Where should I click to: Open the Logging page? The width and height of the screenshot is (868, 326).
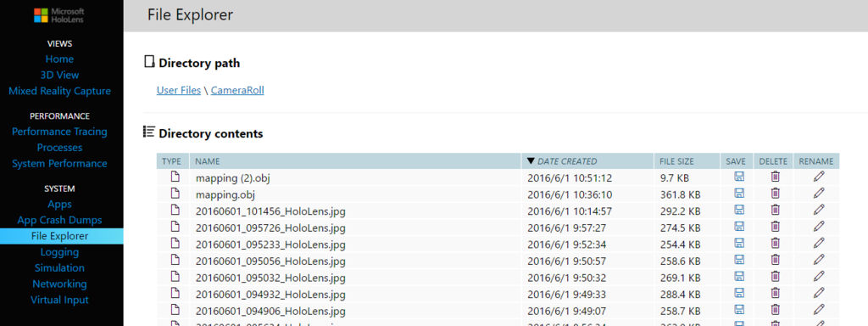click(x=60, y=251)
